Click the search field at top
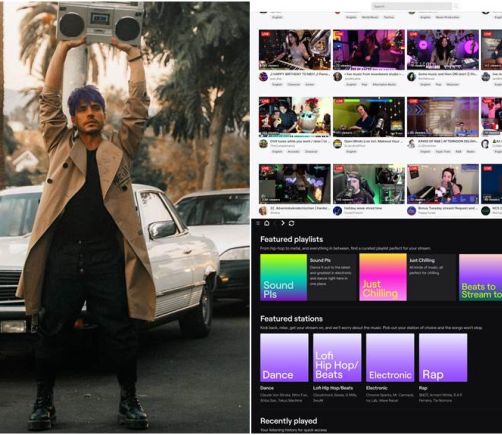The image size is (502, 435). pos(411,6)
